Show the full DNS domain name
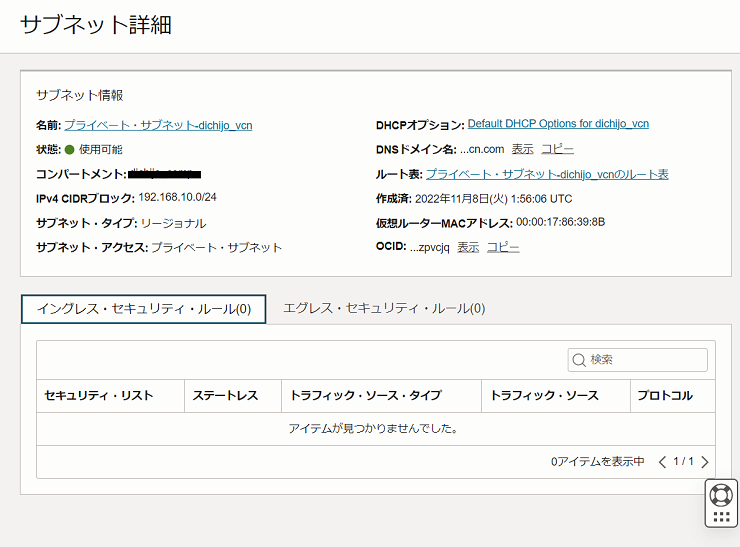The height and width of the screenshot is (547, 740). (522, 149)
